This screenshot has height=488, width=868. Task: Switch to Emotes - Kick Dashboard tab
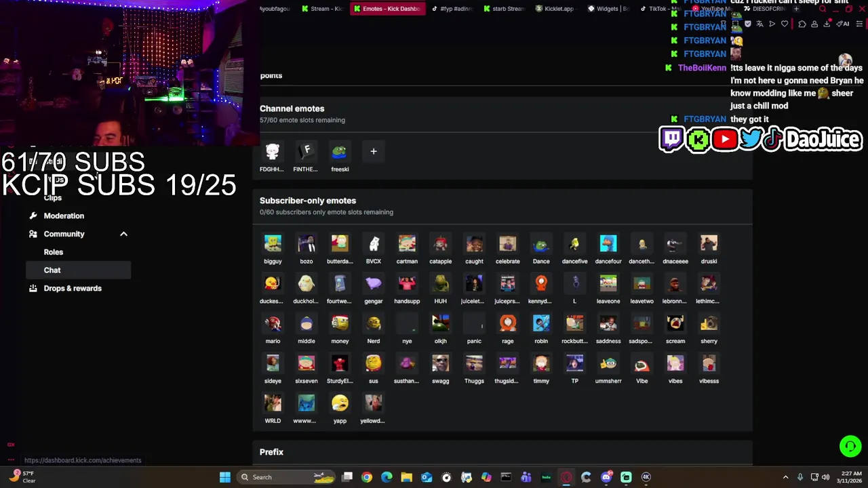(x=388, y=9)
